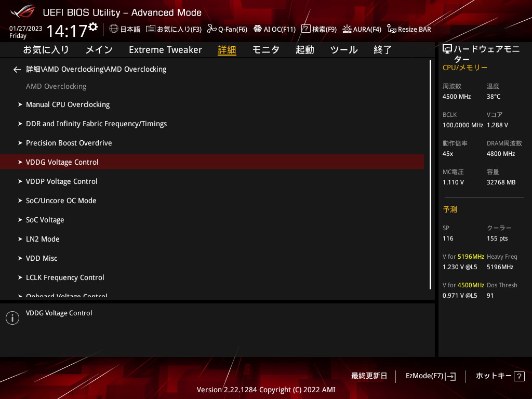Click the Resize BAR icon
Viewport: 532px width, 399px height.
coord(392,29)
